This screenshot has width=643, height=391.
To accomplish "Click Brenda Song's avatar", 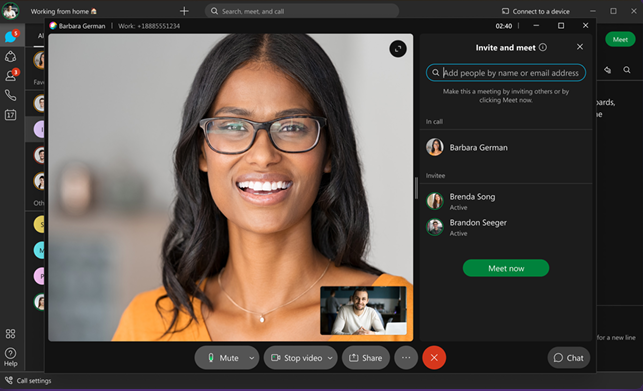I will [x=435, y=201].
